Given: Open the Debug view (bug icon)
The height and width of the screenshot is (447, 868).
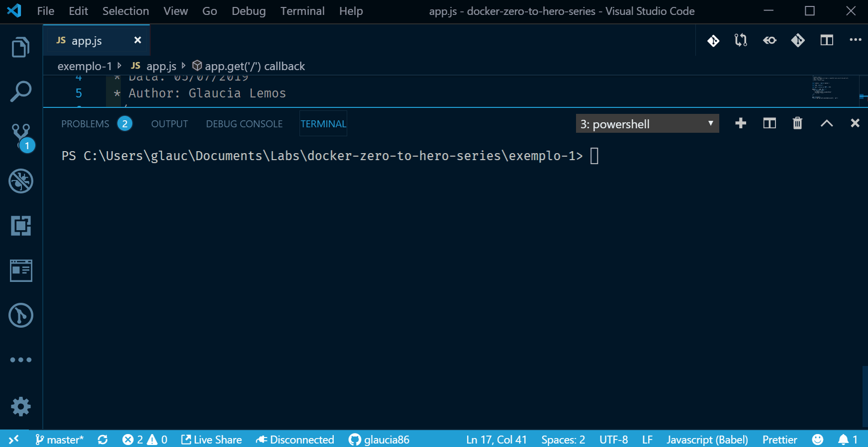Looking at the screenshot, I should 21,181.
